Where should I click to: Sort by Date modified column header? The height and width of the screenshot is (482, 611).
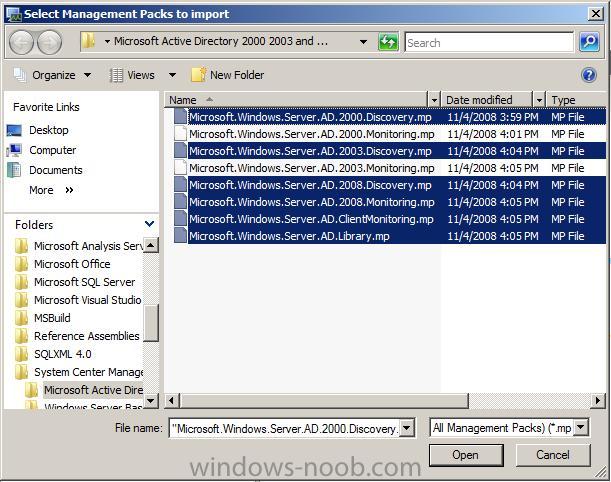[x=486, y=100]
